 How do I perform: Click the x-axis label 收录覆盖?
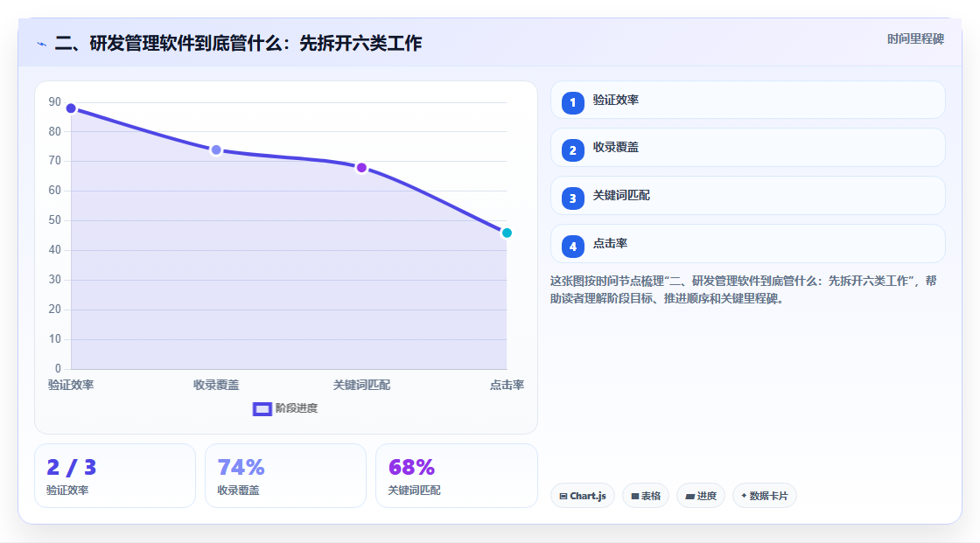pyautogui.click(x=216, y=385)
